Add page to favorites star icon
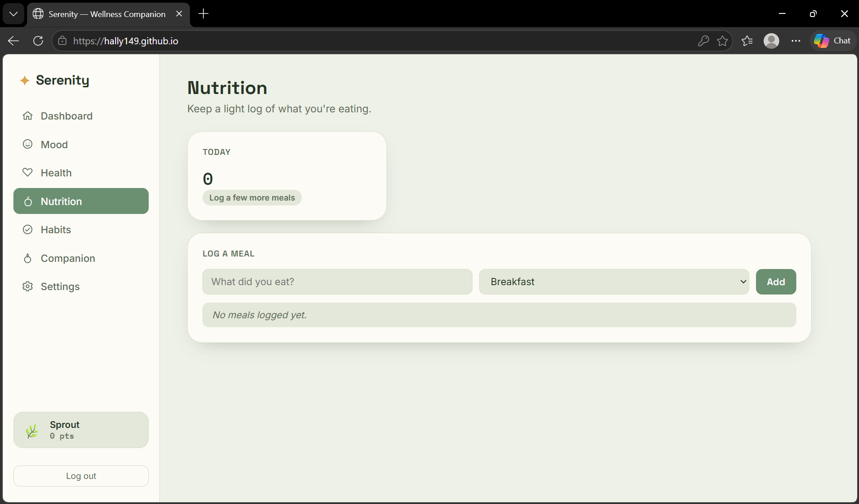This screenshot has height=504, width=859. [x=722, y=41]
